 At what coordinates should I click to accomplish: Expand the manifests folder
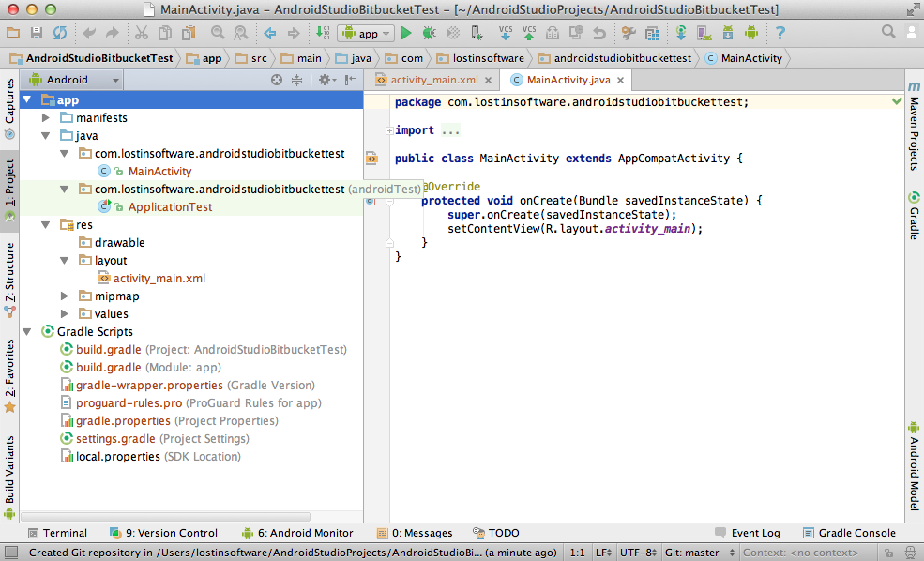(x=44, y=117)
